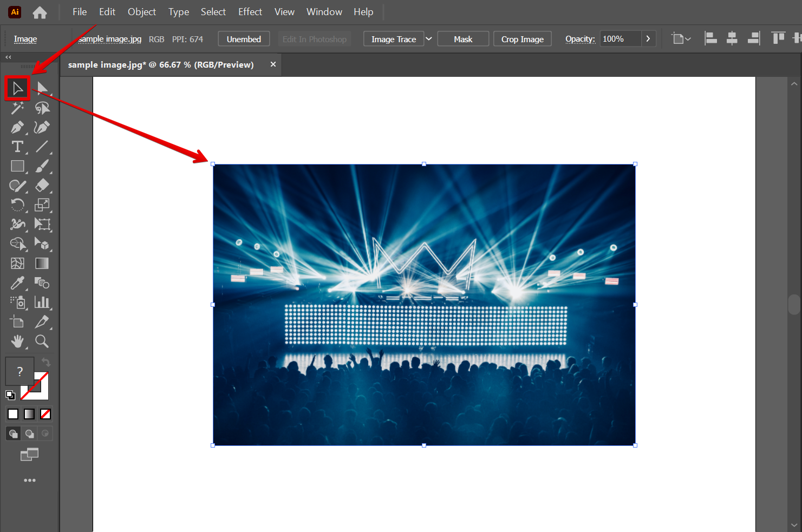Open the Object menu
802x532 pixels.
pos(141,12)
